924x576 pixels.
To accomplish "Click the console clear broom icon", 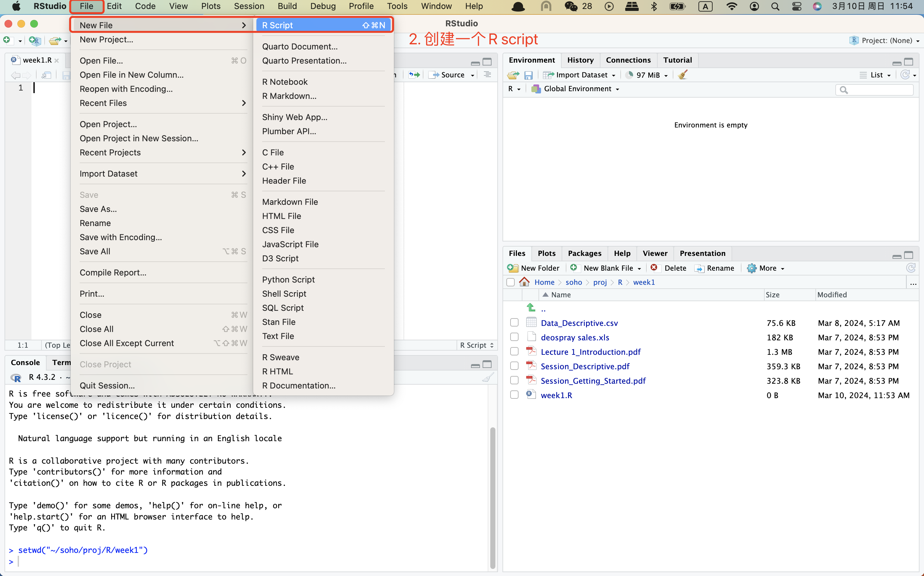I will pos(487,377).
